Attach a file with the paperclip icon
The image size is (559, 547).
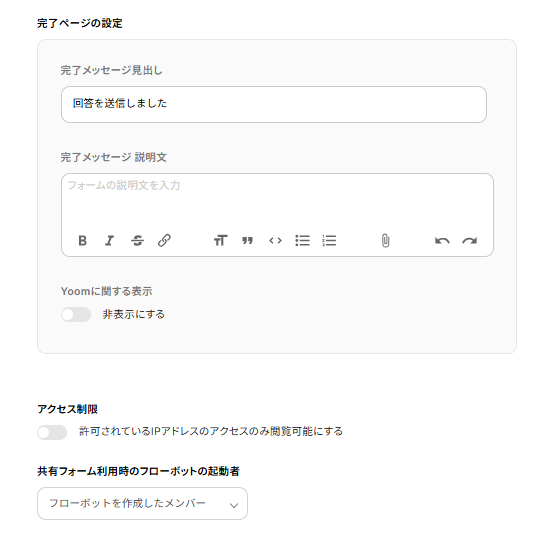[385, 241]
